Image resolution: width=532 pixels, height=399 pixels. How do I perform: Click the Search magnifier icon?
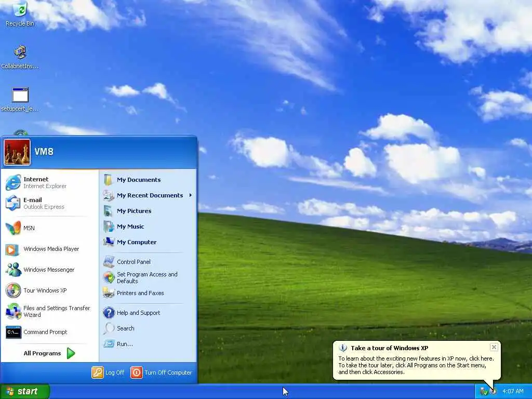point(109,328)
